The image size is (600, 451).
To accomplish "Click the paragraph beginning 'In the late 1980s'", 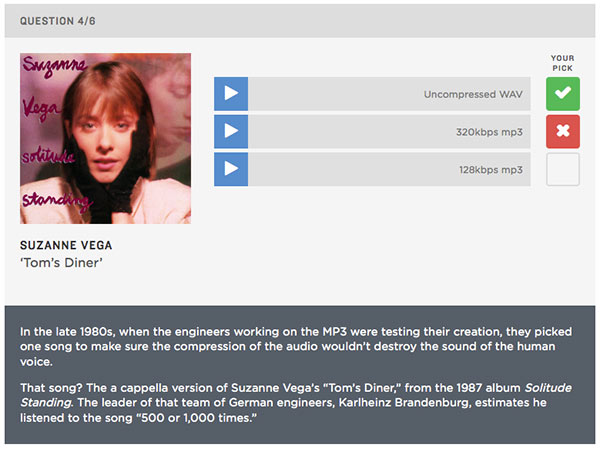I will [x=296, y=346].
